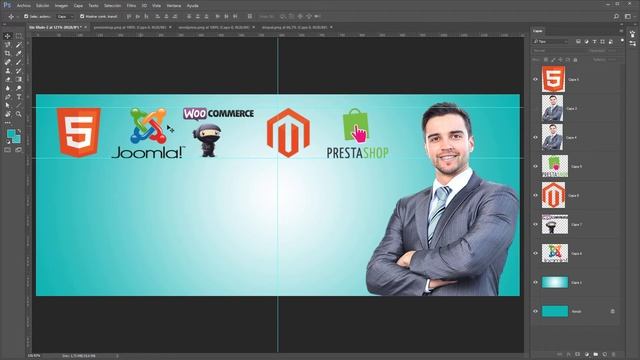This screenshot has height=360, width=640.
Task: Click the Ayuda menu
Action: pos(193,6)
